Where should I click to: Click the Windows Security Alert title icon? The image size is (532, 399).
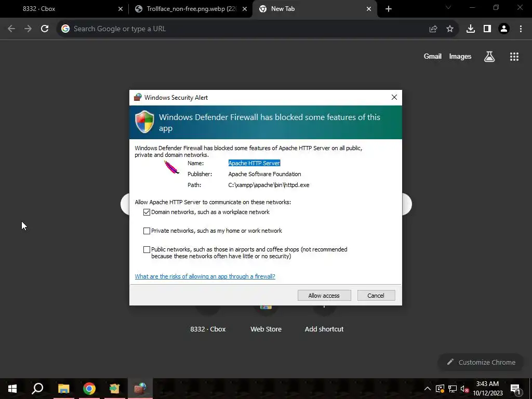click(138, 97)
